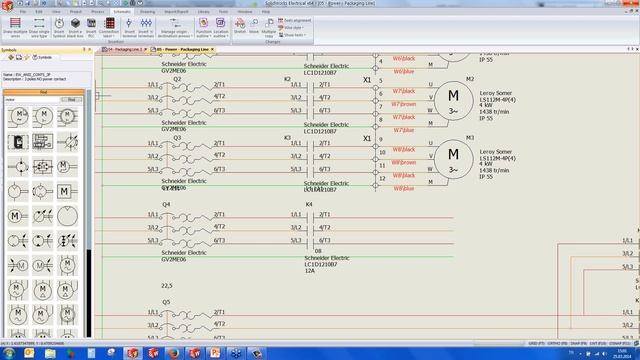This screenshot has width=640, height=360.
Task: Toggle OSNAP (F11) in status bar
Action: pos(620,344)
